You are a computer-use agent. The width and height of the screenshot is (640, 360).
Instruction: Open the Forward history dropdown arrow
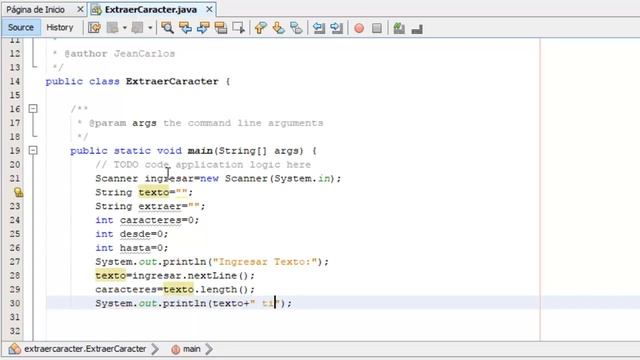[x=150, y=28]
